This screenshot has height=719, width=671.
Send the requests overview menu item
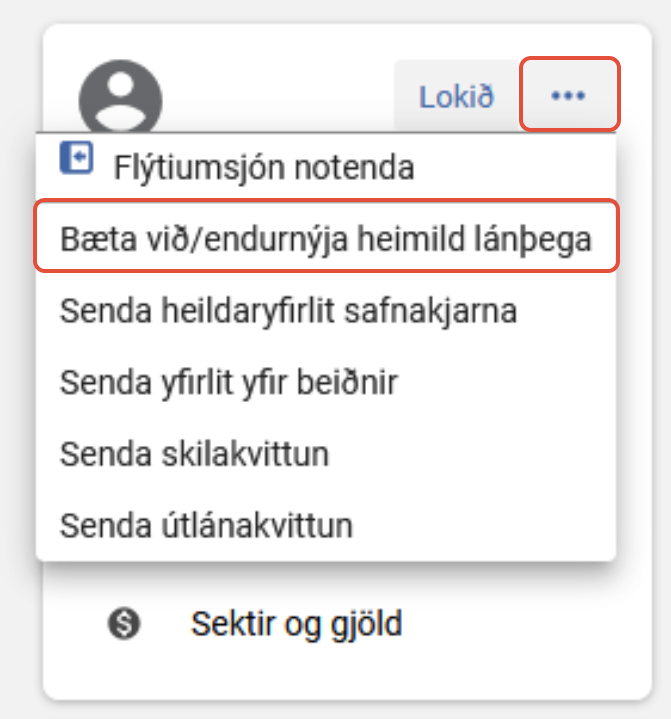pyautogui.click(x=326, y=382)
